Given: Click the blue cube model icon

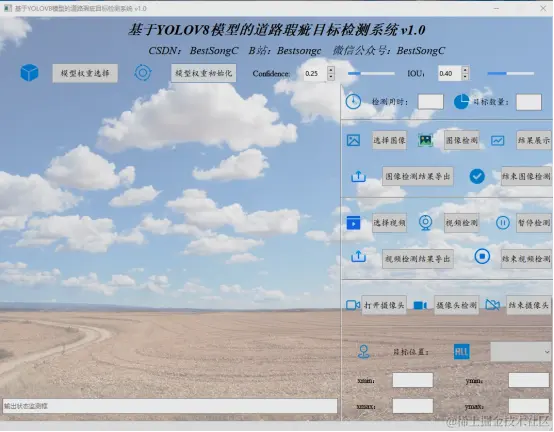Looking at the screenshot, I should point(29,73).
